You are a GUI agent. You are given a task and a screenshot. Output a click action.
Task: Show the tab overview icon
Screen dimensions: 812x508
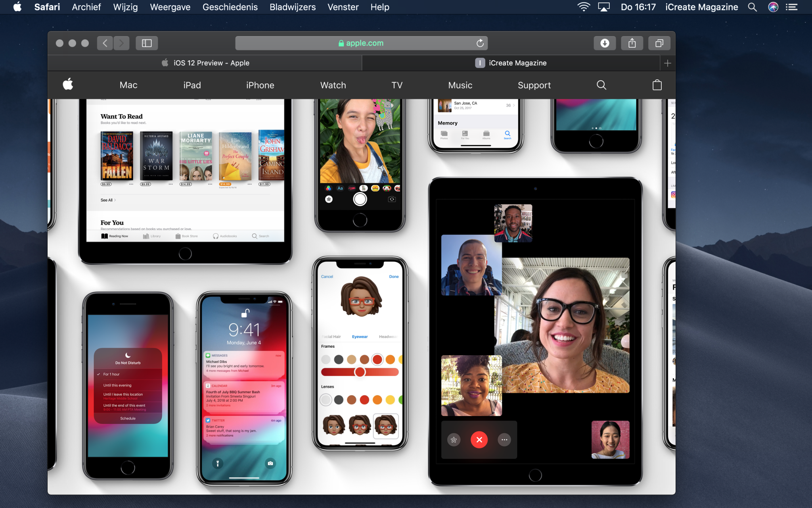pos(659,43)
